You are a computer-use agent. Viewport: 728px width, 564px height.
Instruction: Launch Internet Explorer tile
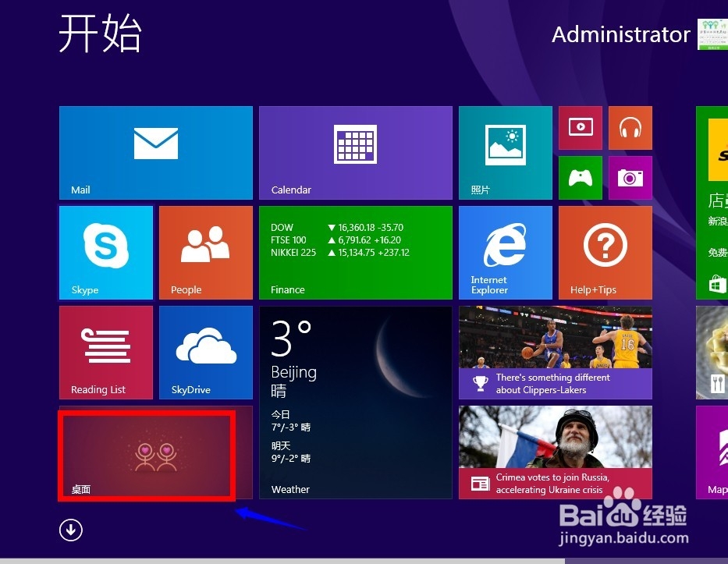(x=506, y=253)
